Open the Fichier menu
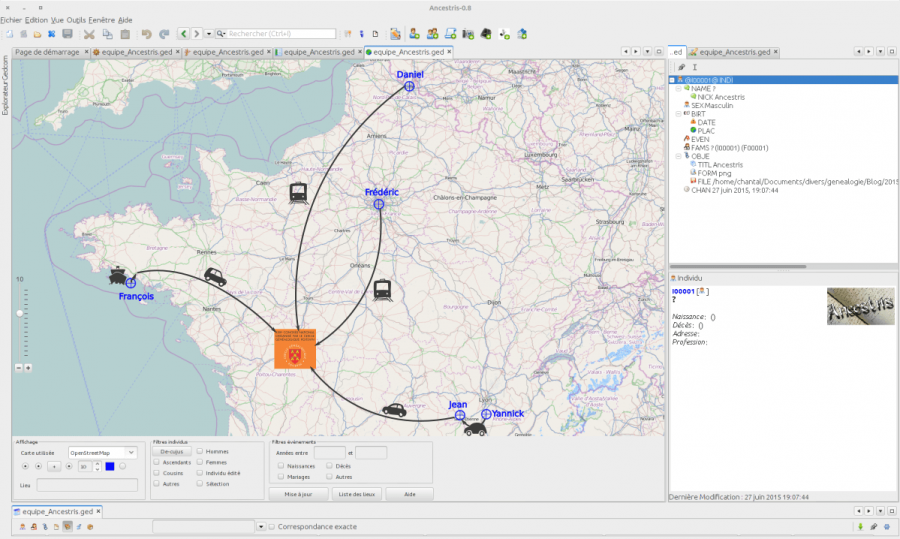 10,20
